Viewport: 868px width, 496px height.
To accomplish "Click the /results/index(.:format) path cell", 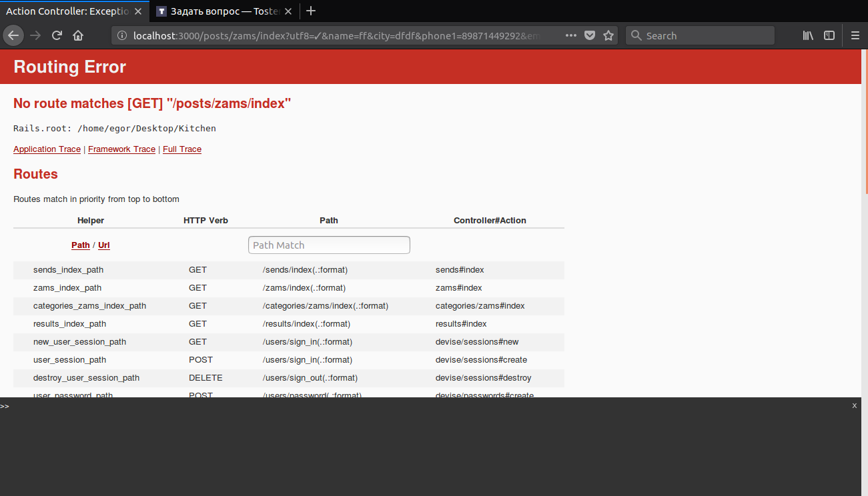I will pyautogui.click(x=306, y=324).
